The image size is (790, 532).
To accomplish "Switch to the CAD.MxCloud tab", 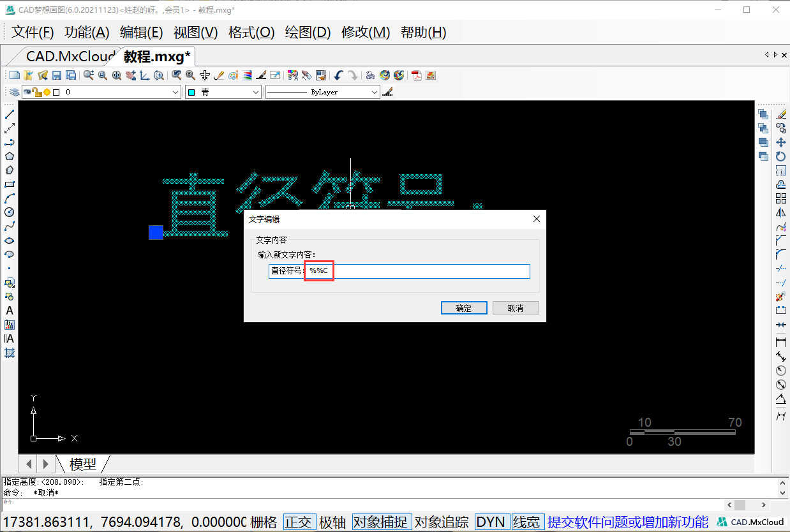I will coord(70,56).
